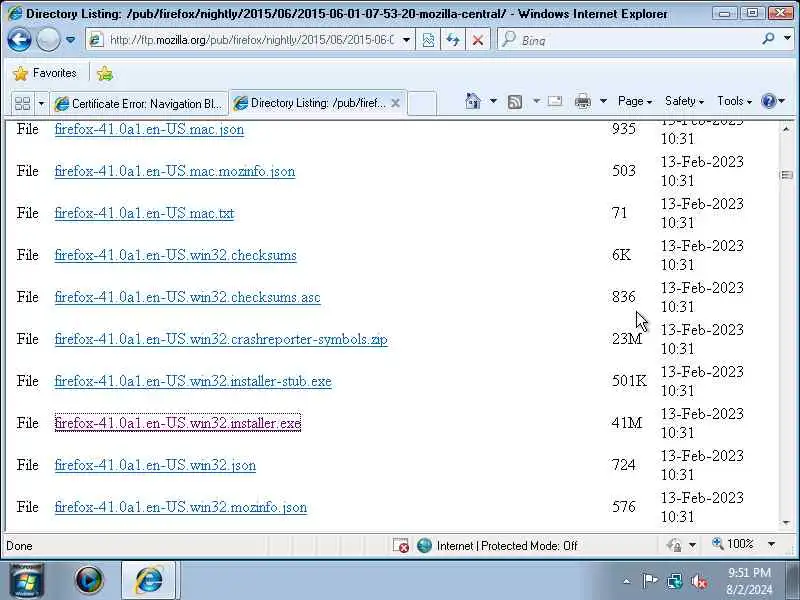Expand the zoom level dropdown arrow

[771, 544]
